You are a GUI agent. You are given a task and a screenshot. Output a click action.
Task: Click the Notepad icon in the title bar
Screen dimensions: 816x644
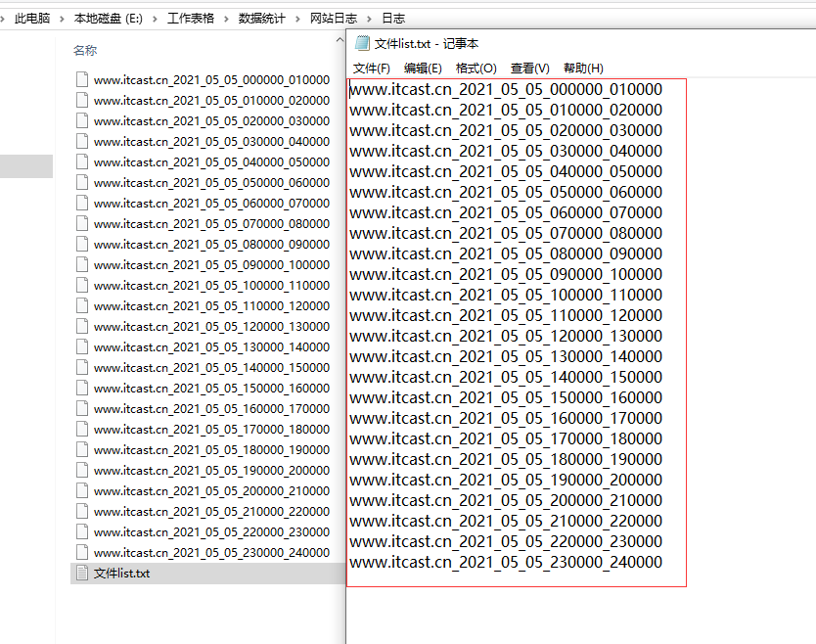tap(362, 43)
